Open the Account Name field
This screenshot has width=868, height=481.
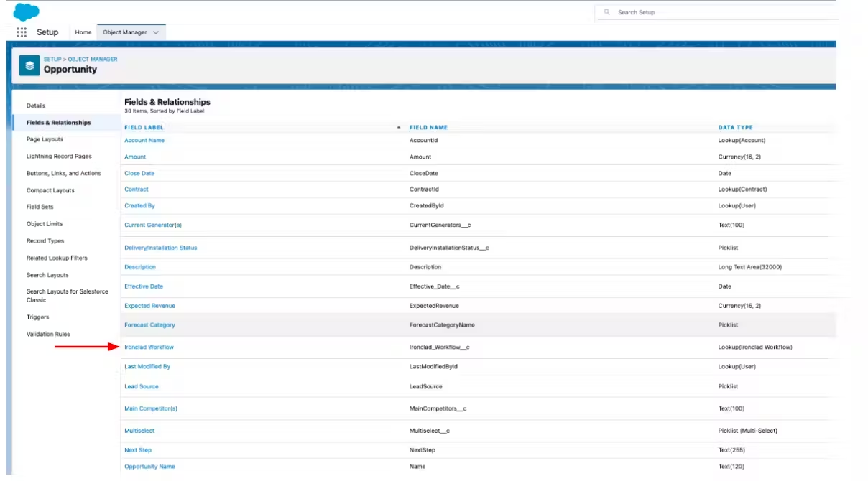[x=144, y=140]
